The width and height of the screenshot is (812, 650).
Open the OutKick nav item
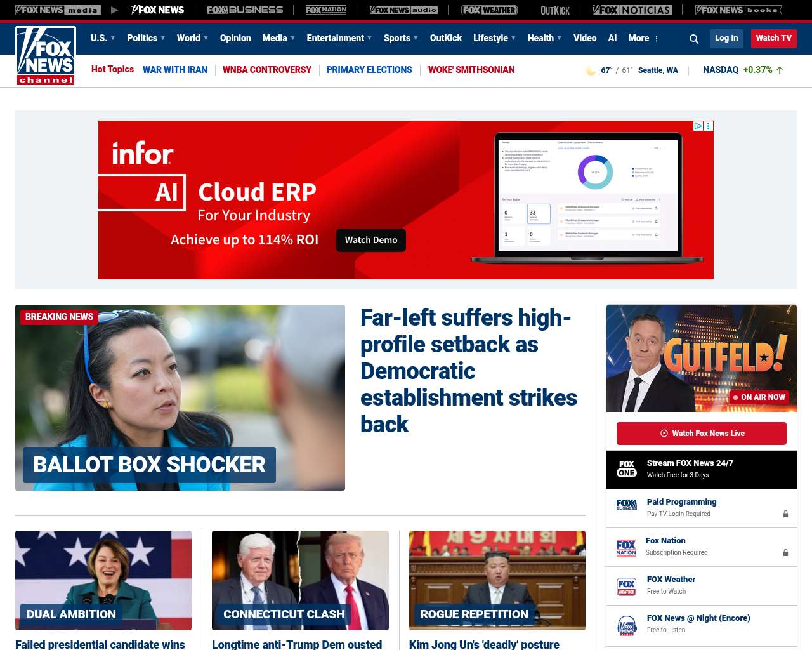[446, 38]
